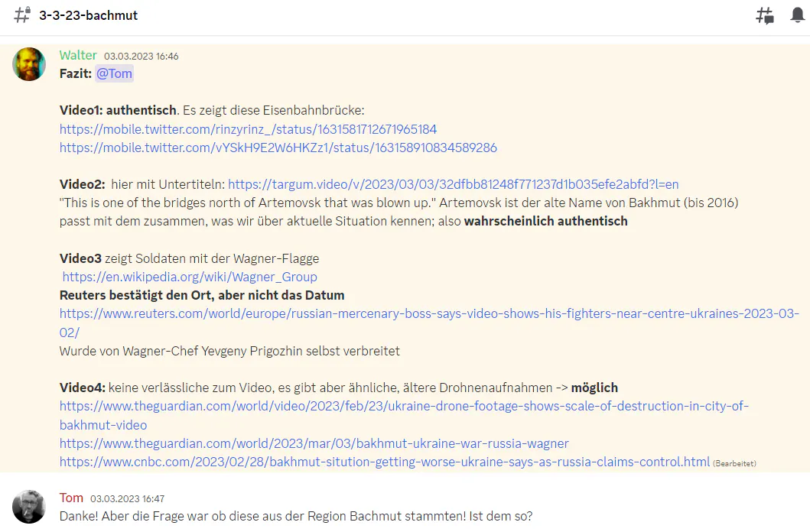Click the notification bell icon
Image resolution: width=810 pixels, height=532 pixels.
click(798, 15)
